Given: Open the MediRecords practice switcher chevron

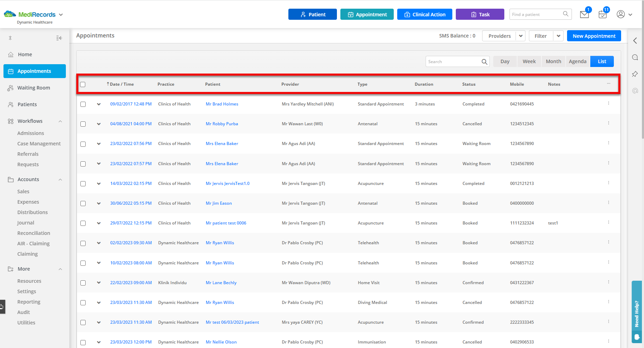Looking at the screenshot, I should (x=61, y=15).
